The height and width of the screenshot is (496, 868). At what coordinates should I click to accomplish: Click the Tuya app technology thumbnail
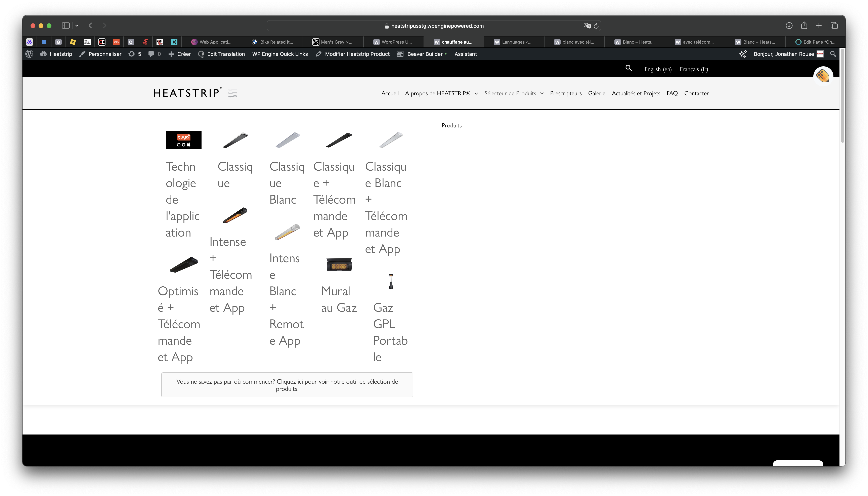[183, 140]
